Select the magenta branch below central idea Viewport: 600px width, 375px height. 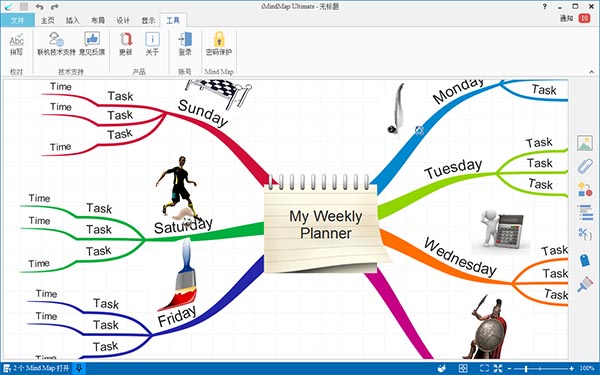click(399, 313)
